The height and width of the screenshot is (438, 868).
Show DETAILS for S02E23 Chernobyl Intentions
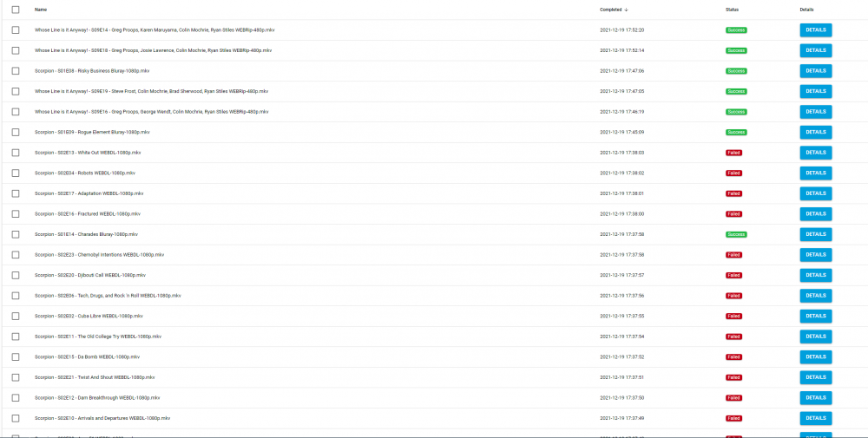tap(815, 255)
